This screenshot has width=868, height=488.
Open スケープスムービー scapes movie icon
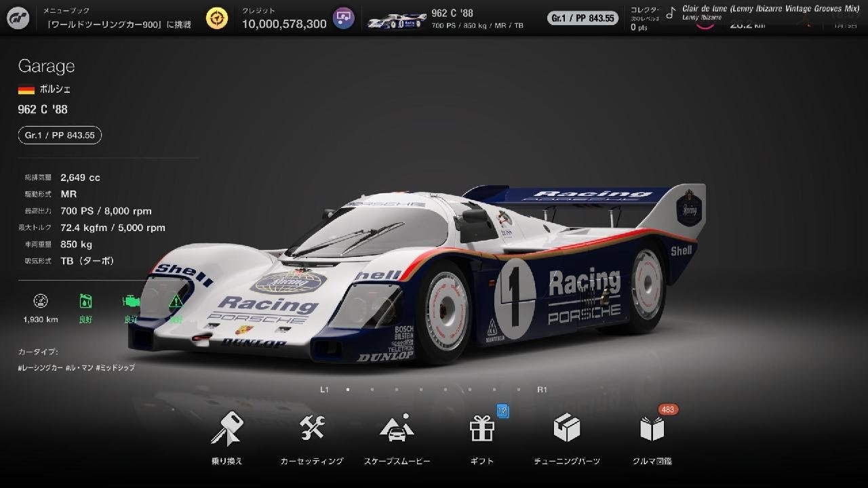[397, 428]
